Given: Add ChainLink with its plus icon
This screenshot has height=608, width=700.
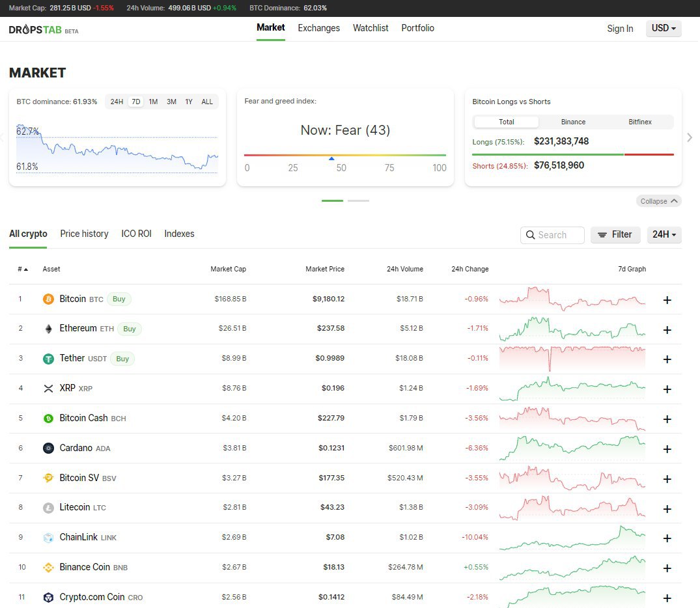Looking at the screenshot, I should pyautogui.click(x=667, y=538).
